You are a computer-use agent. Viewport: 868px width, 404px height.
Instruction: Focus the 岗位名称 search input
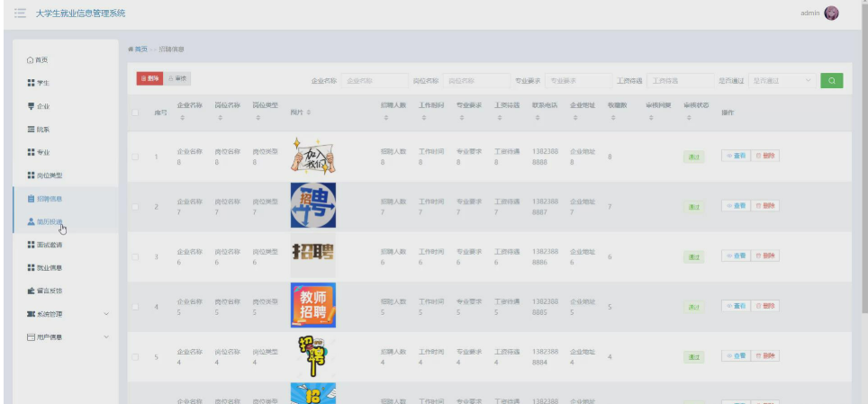(476, 81)
